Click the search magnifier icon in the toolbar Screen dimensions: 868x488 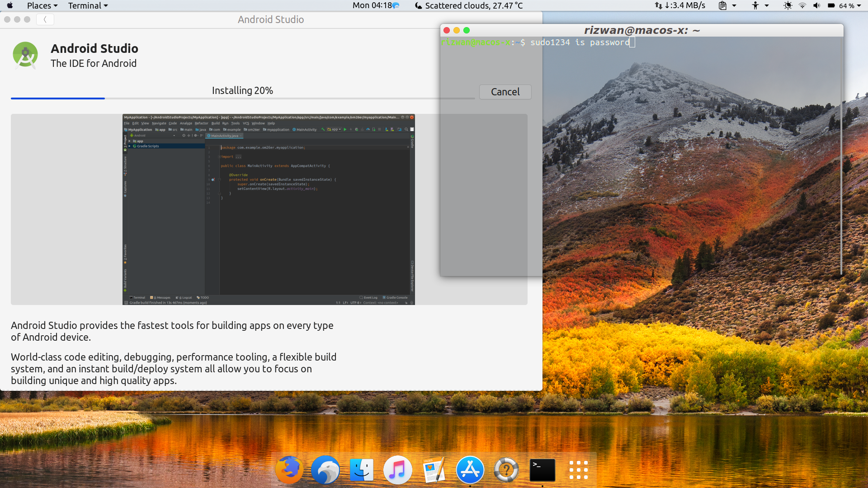406,130
